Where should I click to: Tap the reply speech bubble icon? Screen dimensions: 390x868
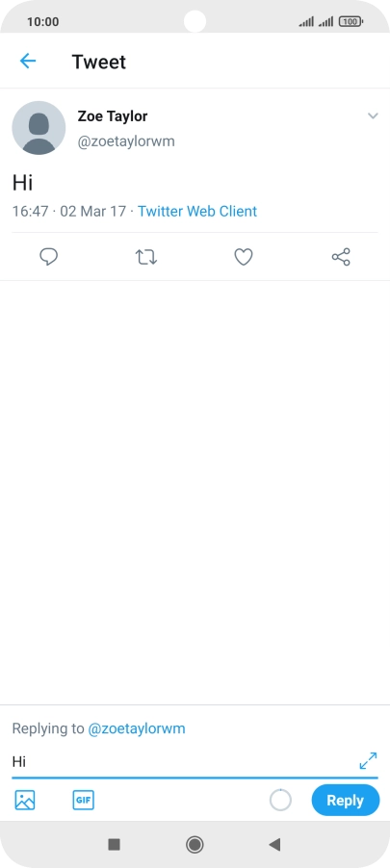click(x=49, y=257)
